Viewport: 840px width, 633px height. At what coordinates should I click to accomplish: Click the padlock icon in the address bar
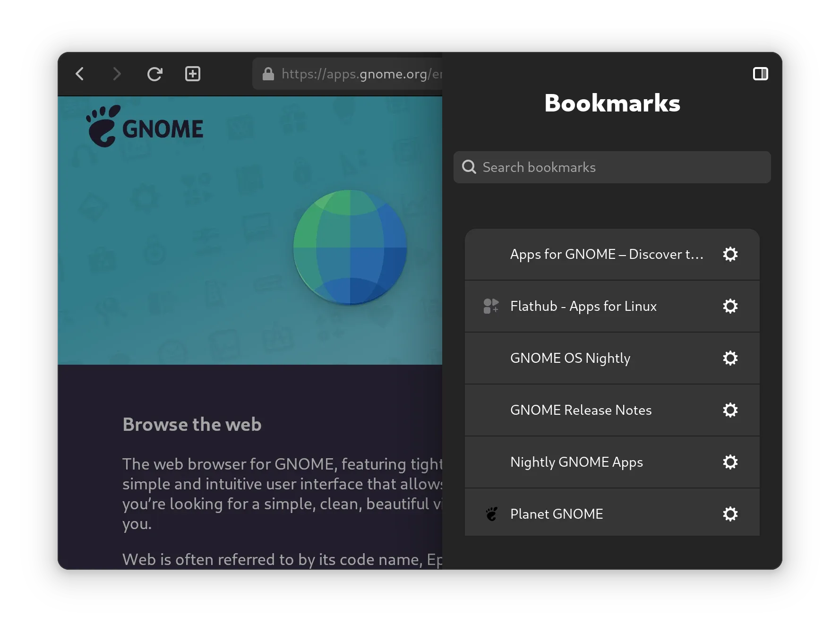[x=268, y=74]
